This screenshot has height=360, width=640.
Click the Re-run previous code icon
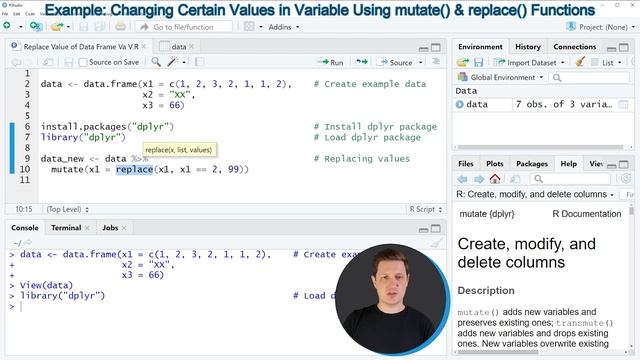tap(362, 62)
